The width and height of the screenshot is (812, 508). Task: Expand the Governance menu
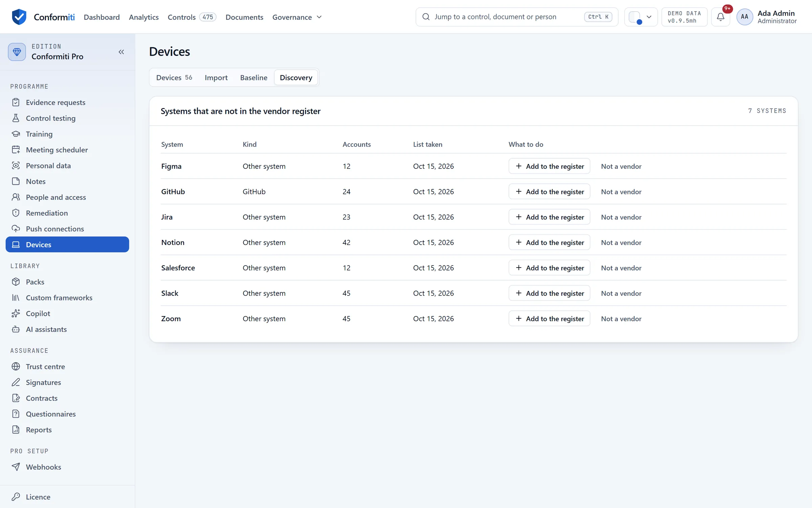(x=297, y=17)
